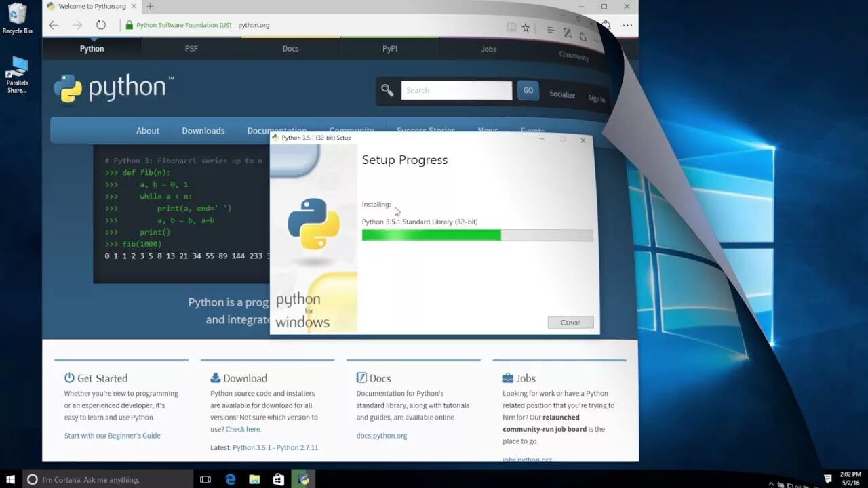The width and height of the screenshot is (868, 488).
Task: Add current page to favorites
Action: pos(526,27)
